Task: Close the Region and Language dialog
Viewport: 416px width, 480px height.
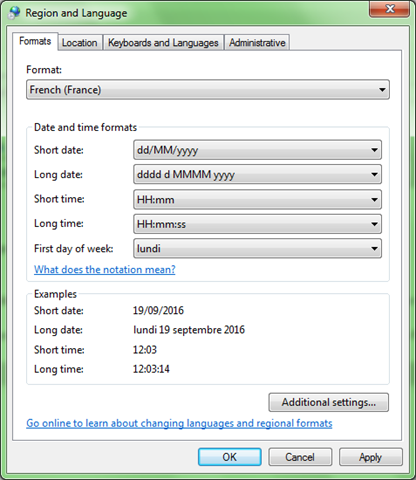Action: pos(389,9)
